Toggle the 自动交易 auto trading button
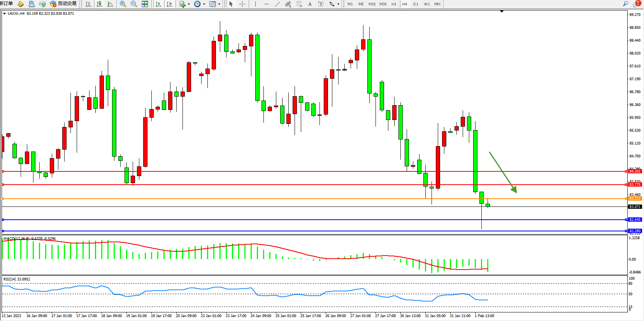Viewport: 644px width, 321px height. [63, 4]
